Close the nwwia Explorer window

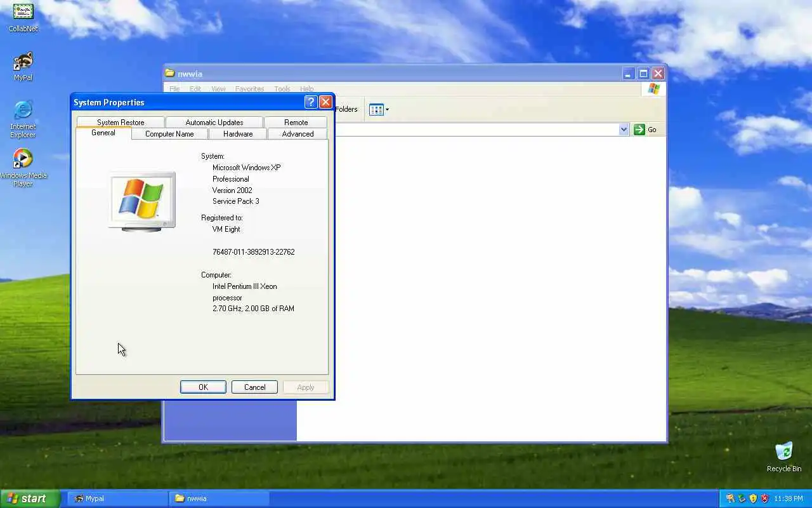point(658,74)
